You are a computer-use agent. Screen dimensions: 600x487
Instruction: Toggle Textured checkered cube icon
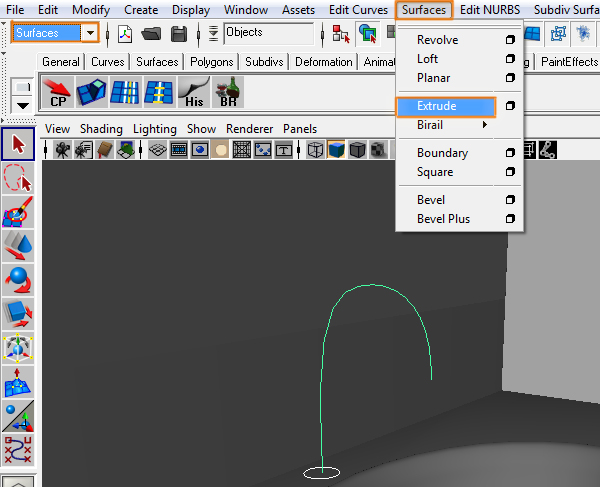click(x=378, y=150)
